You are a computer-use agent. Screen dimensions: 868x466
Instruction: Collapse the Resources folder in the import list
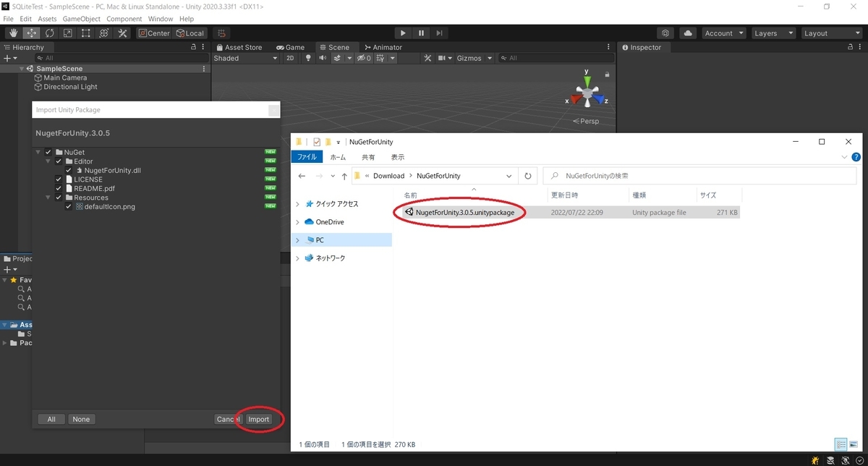tap(48, 197)
